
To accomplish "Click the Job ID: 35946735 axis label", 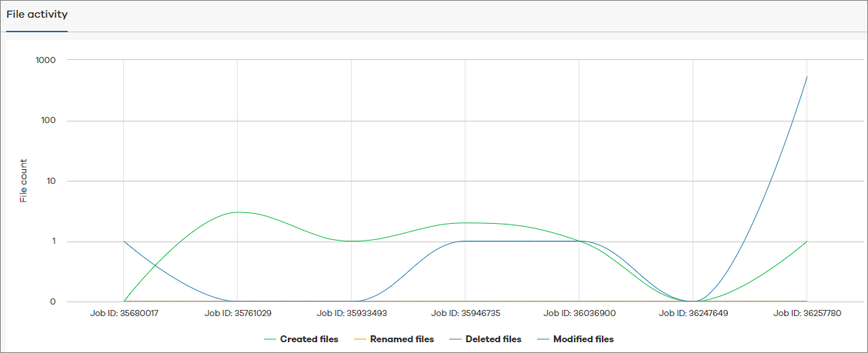I will [x=465, y=314].
